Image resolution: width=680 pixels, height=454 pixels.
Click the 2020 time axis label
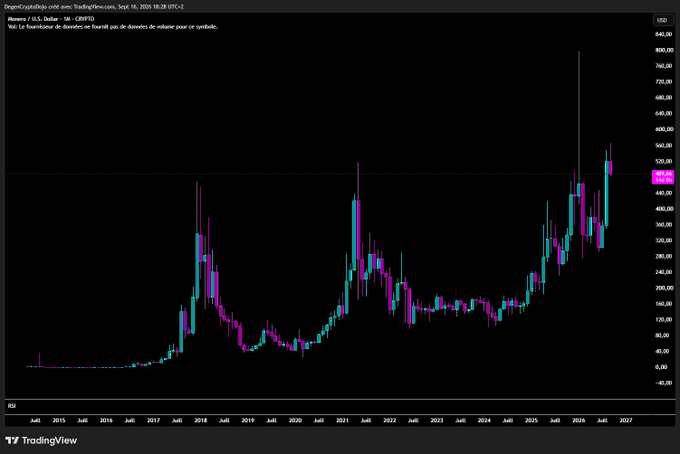(295, 420)
